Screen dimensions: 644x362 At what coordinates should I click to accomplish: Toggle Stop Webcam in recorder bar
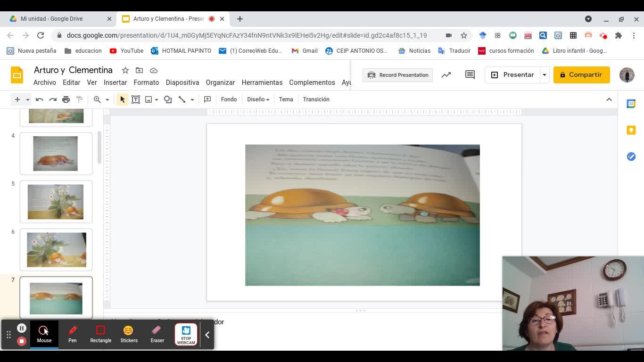pos(186,334)
